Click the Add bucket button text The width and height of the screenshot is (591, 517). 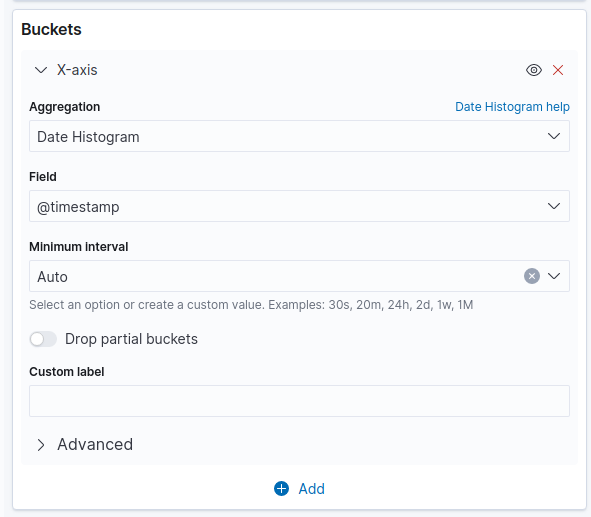(311, 489)
